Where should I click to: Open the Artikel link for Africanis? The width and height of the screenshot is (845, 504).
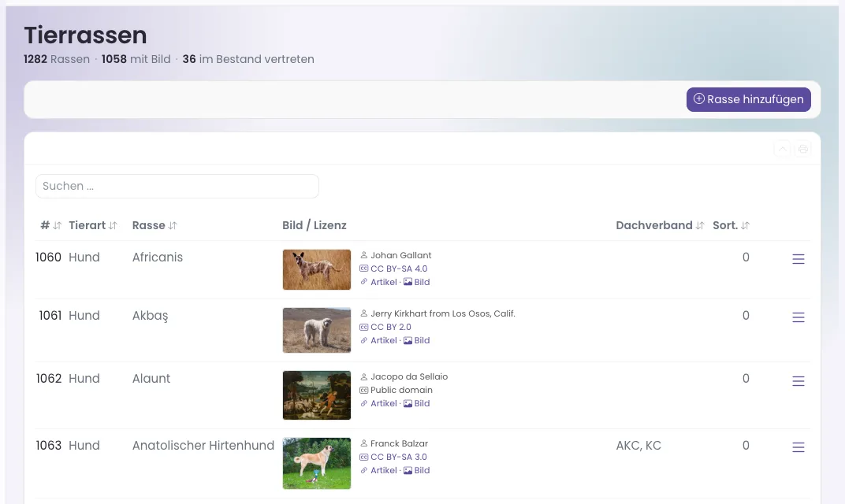[x=383, y=282]
